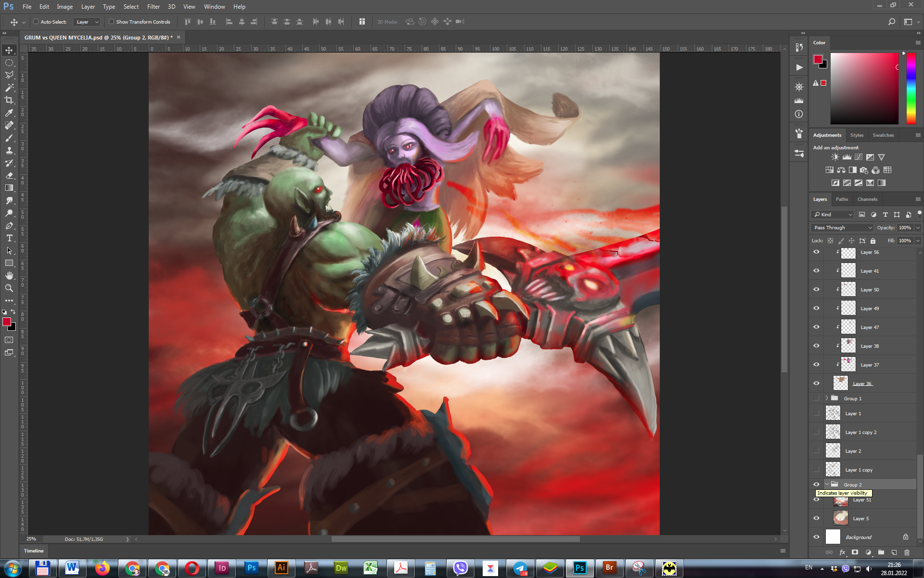Open the Filter menu
Viewport: 924px width, 578px height.
click(154, 7)
